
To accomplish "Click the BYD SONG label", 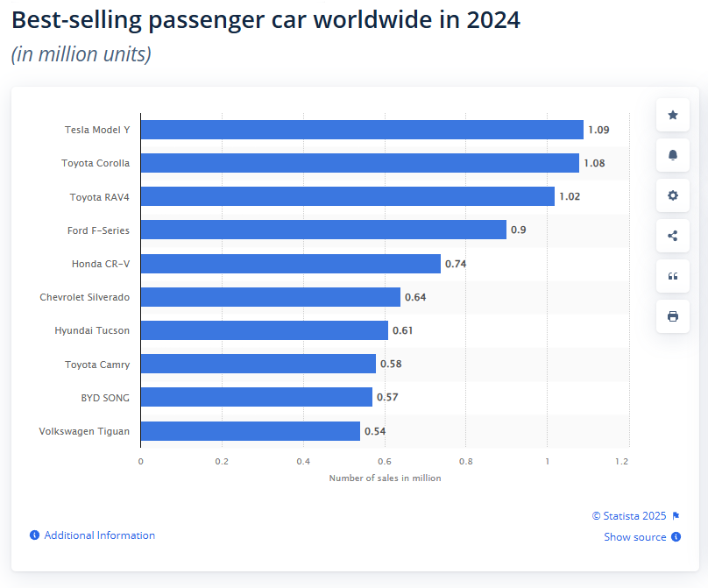I will click(105, 398).
